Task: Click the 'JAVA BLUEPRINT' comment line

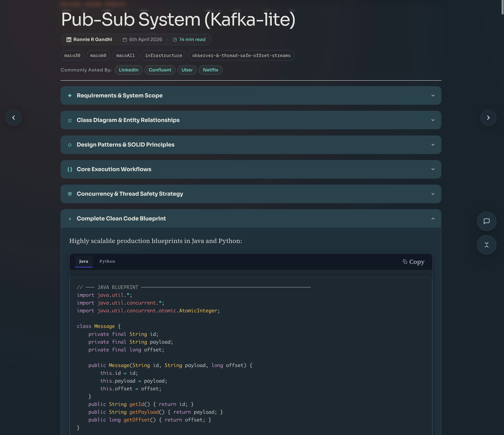Action: click(x=194, y=287)
